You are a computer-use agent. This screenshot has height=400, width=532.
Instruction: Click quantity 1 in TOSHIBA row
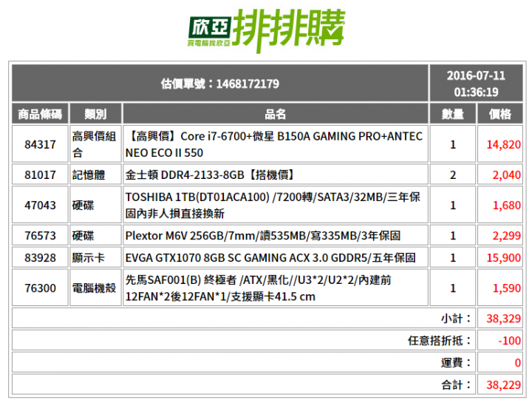pyautogui.click(x=453, y=205)
